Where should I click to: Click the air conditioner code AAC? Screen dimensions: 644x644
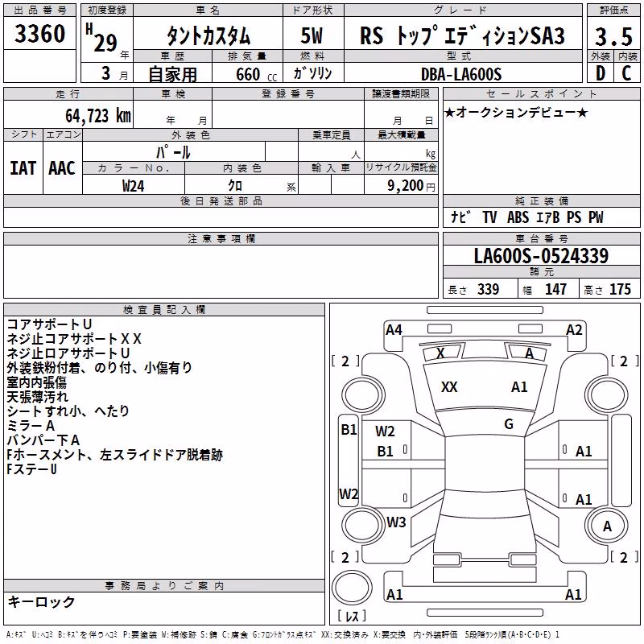62,168
